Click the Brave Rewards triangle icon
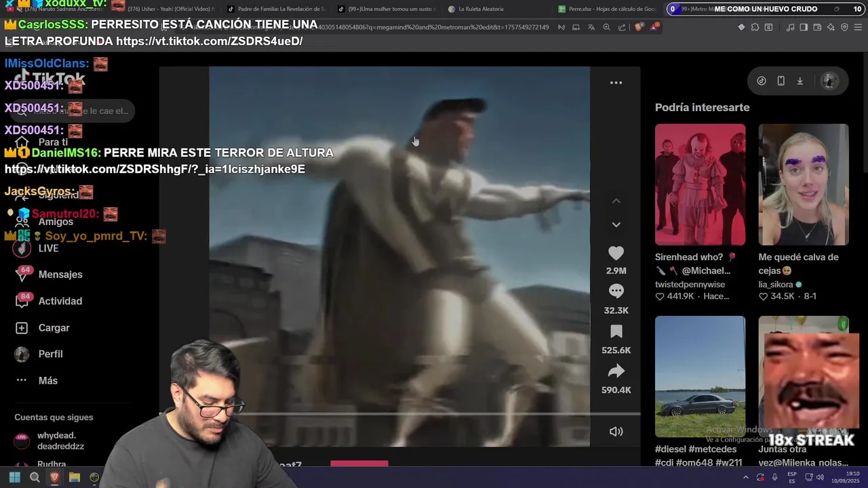868x488 pixels. point(654,27)
